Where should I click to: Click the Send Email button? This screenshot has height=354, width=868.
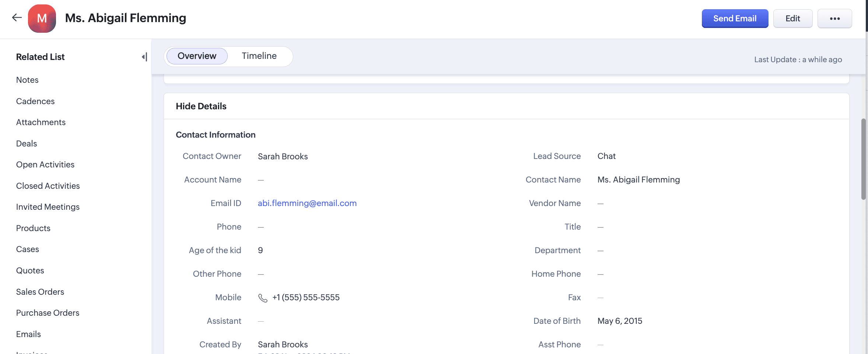[735, 18]
